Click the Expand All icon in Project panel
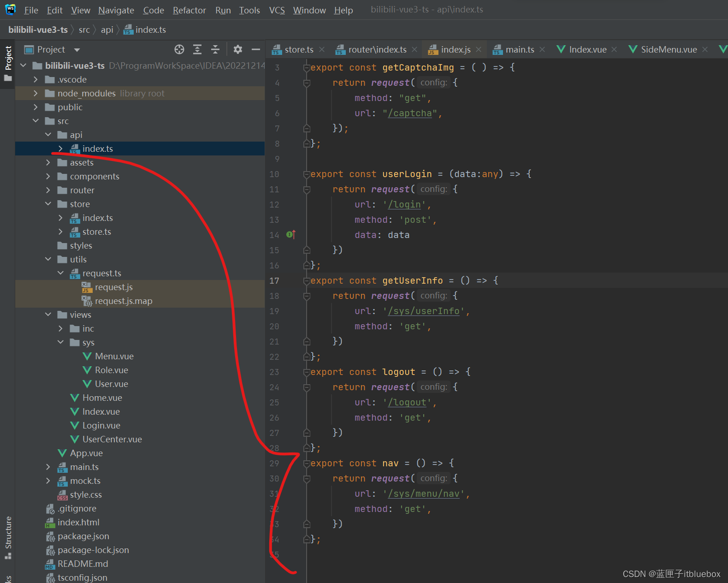The height and width of the screenshot is (583, 728). coord(197,49)
